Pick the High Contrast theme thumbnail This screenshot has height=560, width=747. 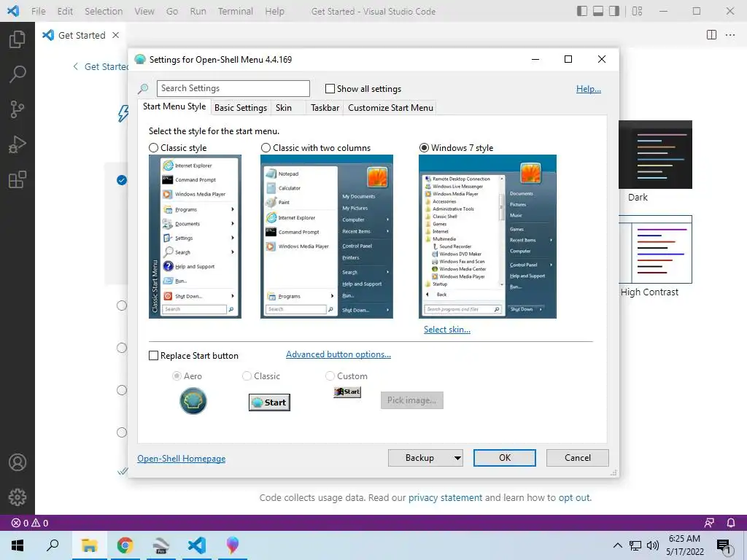(656, 249)
